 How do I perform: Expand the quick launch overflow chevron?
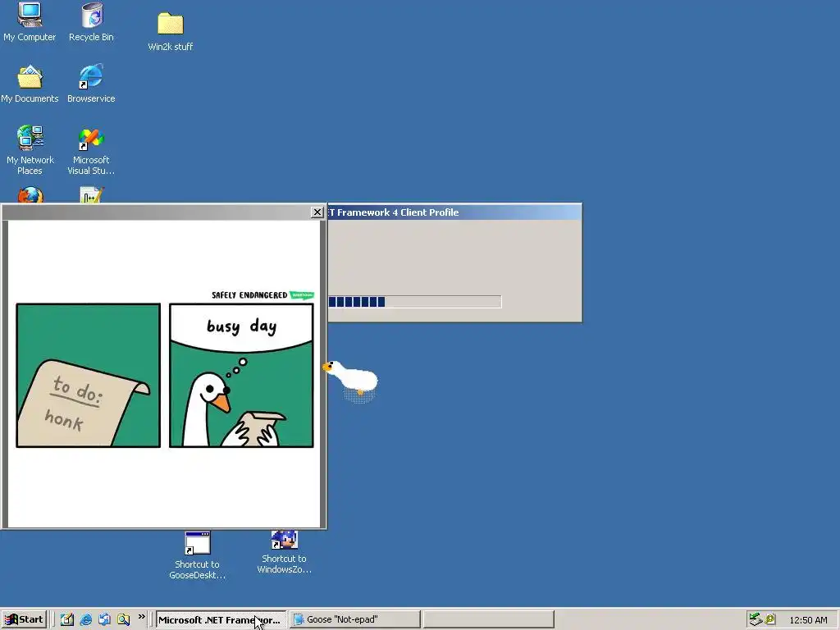tap(141, 617)
